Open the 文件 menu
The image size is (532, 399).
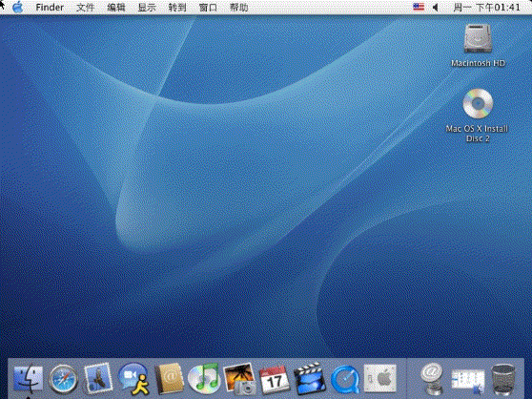point(85,8)
